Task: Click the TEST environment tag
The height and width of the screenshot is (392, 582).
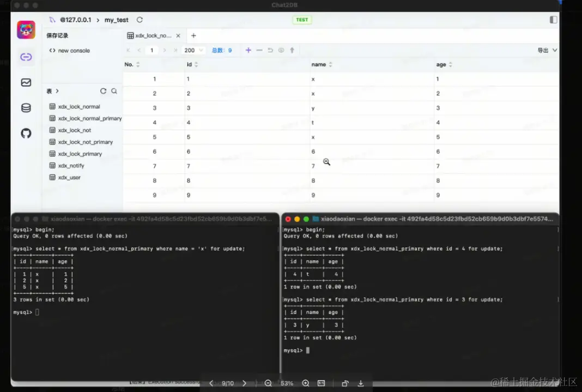Action: 302,20
